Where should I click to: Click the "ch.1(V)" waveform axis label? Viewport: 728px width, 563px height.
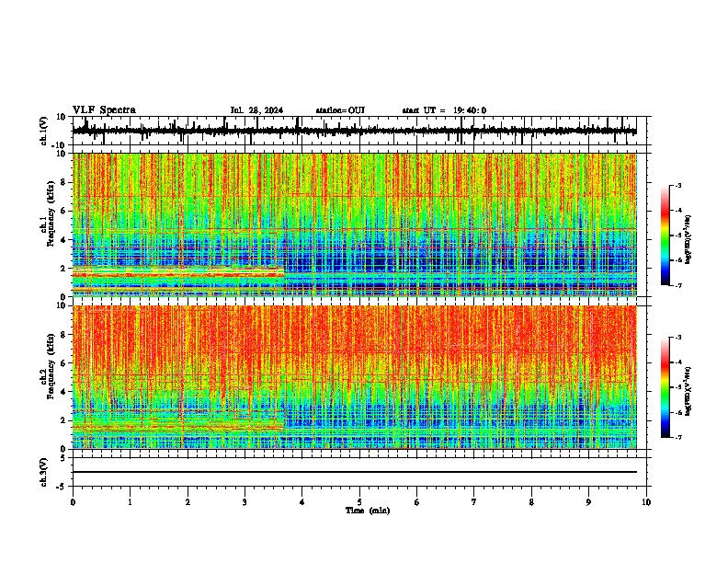[44, 131]
